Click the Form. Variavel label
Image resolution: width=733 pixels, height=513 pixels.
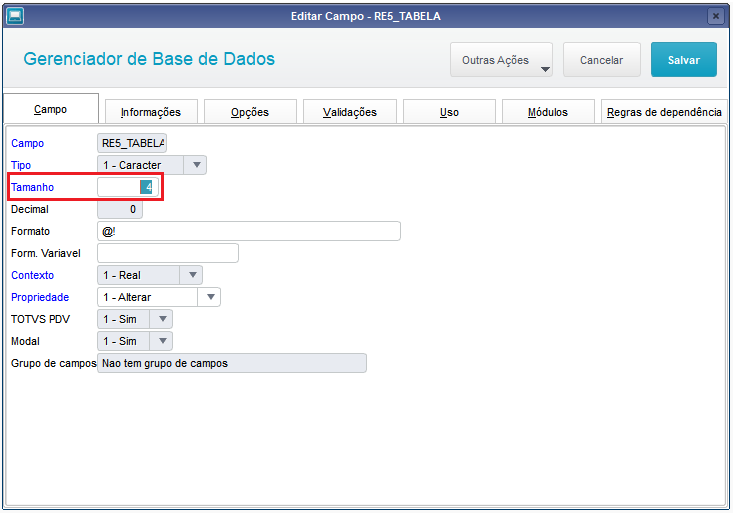(46, 253)
